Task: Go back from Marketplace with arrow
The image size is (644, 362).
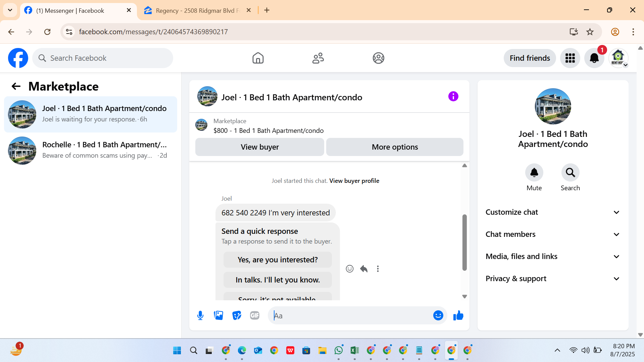Action: pos(16,87)
